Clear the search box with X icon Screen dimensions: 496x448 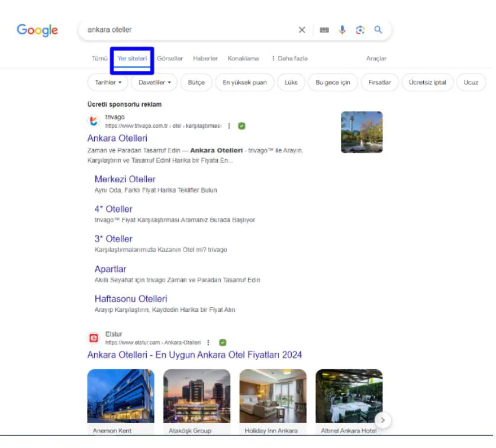coord(302,30)
